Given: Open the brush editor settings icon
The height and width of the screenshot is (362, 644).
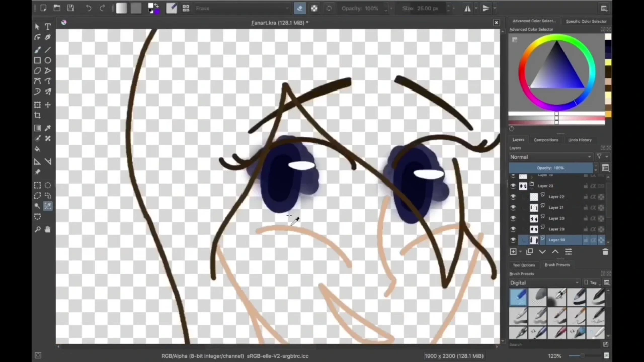Looking at the screenshot, I should point(172,8).
